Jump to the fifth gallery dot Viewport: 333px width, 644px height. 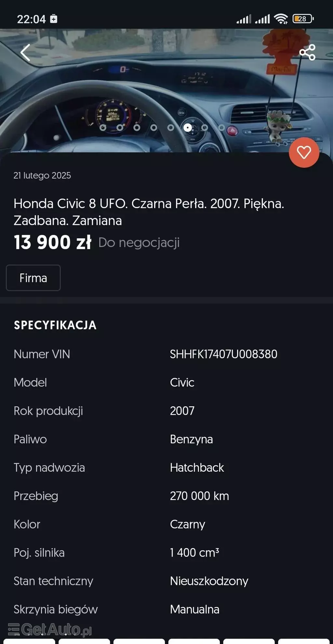(171, 128)
